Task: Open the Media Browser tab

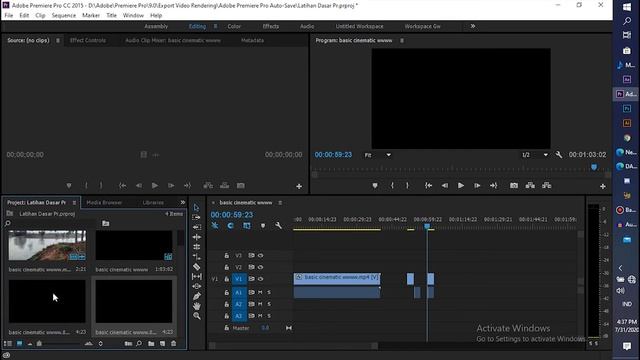Action: click(x=104, y=202)
